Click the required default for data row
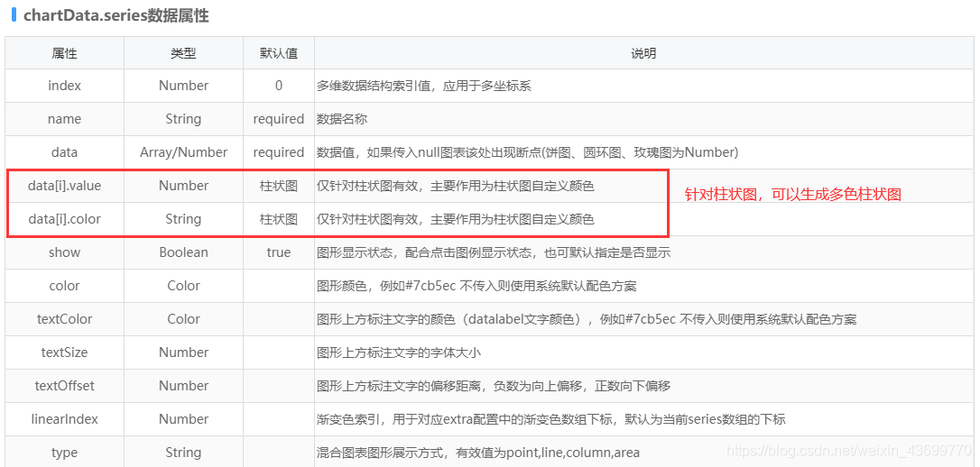Screen dimensions: 980x467 pos(279,152)
